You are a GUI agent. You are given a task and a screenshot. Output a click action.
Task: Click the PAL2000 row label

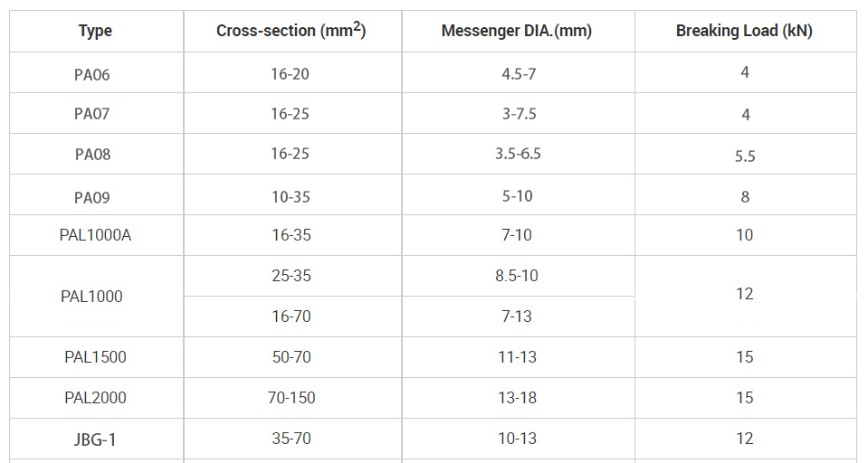pos(96,398)
